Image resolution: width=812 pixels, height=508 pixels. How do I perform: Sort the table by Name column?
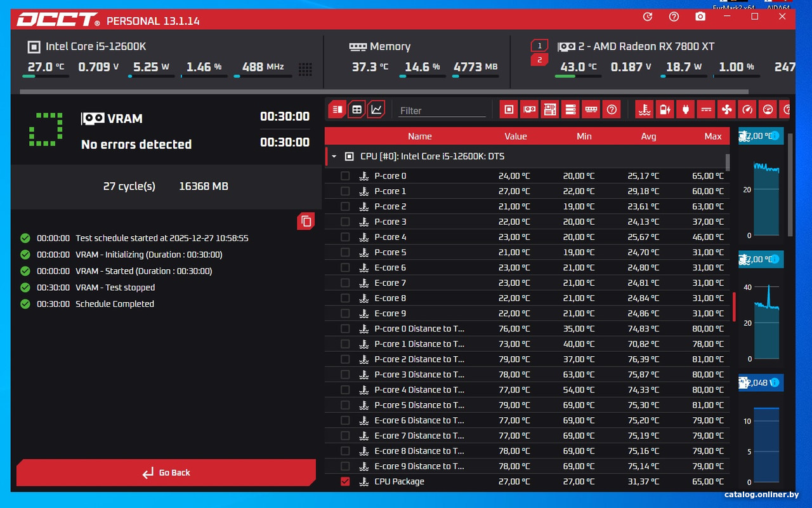(x=420, y=136)
